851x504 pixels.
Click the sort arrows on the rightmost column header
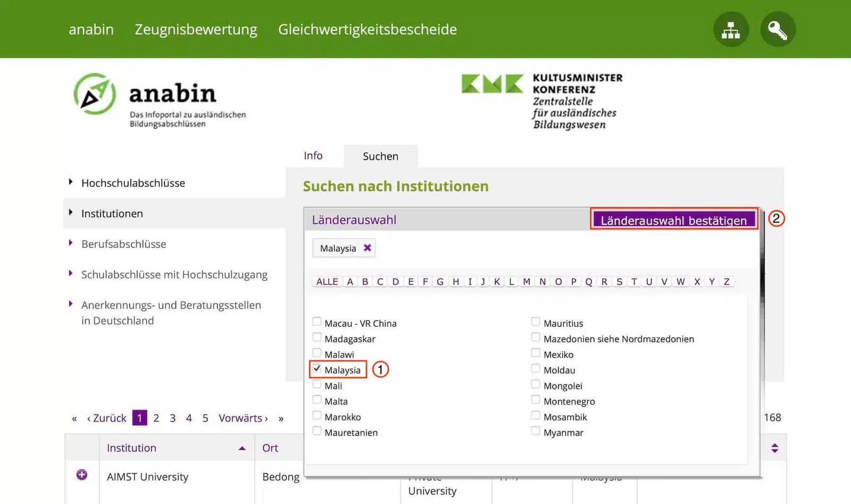click(x=774, y=448)
